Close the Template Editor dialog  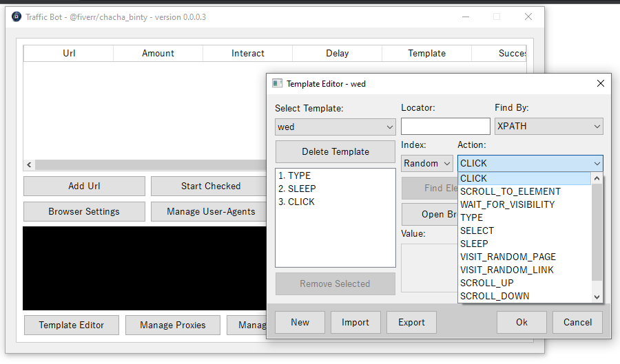coord(601,83)
